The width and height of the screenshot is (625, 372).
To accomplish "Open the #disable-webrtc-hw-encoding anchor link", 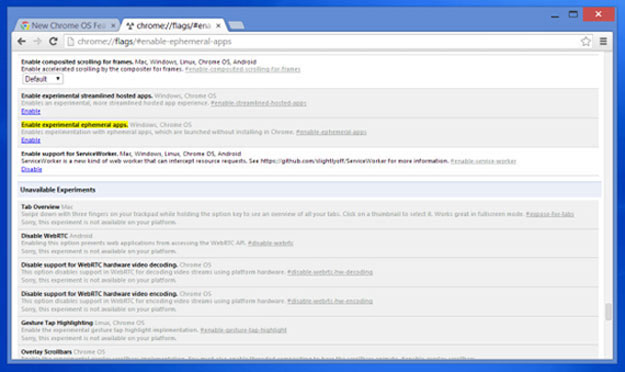I will coord(330,301).
